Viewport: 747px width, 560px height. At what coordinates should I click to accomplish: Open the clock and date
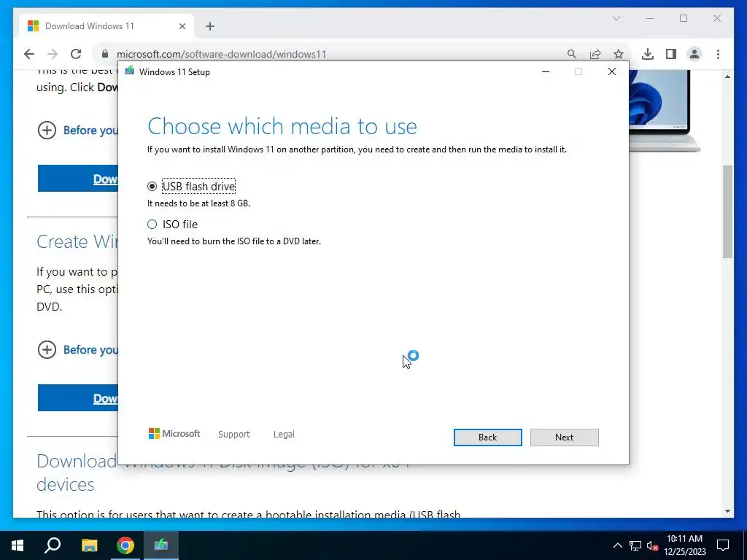click(684, 545)
